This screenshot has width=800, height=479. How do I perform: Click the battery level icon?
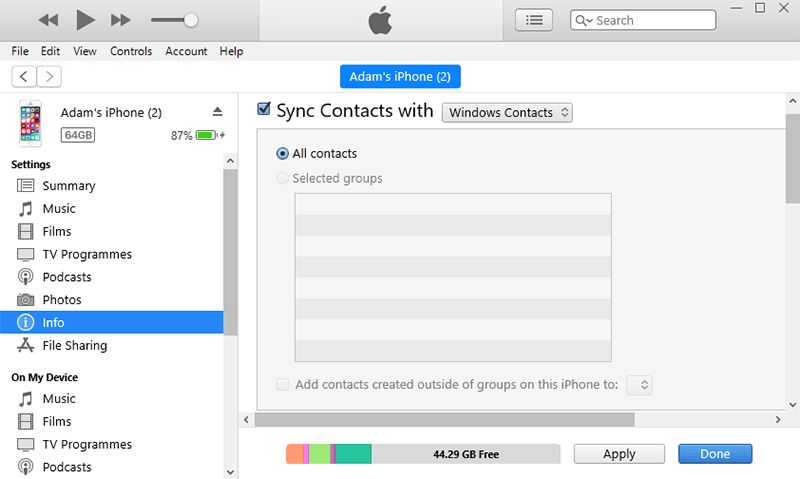(206, 135)
